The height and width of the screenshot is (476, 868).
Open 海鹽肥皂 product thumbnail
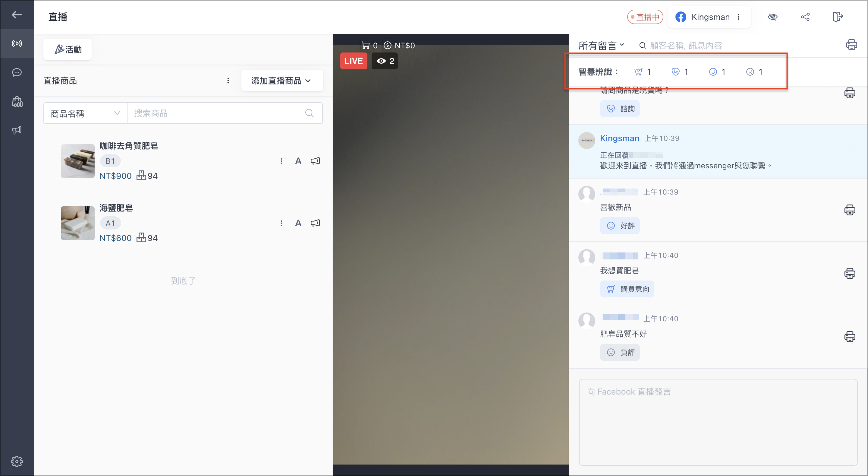tap(77, 223)
